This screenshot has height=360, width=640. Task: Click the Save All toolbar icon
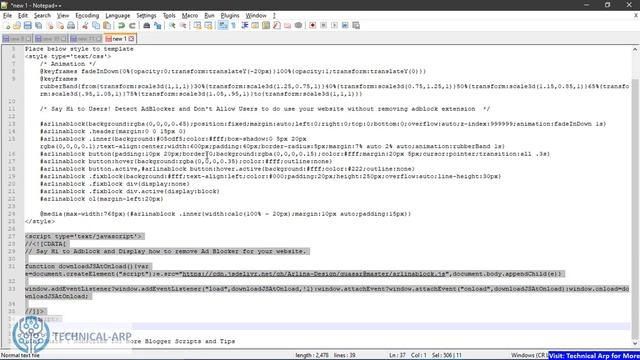(38, 25)
